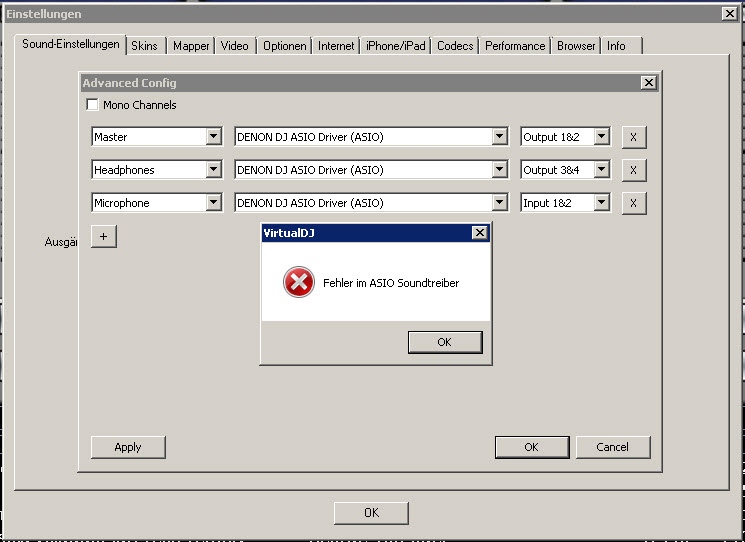Click the red error icon in the VirtualDJ dialog

[298, 282]
